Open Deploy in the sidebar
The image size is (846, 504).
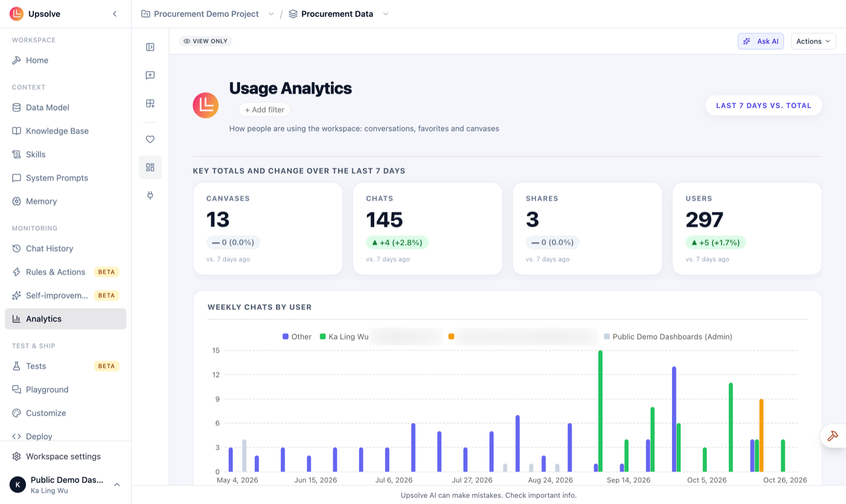coord(66,436)
